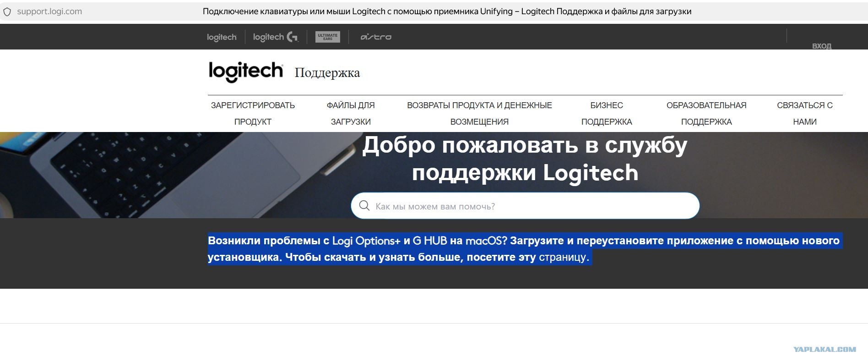
Task: Focus the 'Как мы можем вам помочь?' search field
Action: (x=525, y=206)
